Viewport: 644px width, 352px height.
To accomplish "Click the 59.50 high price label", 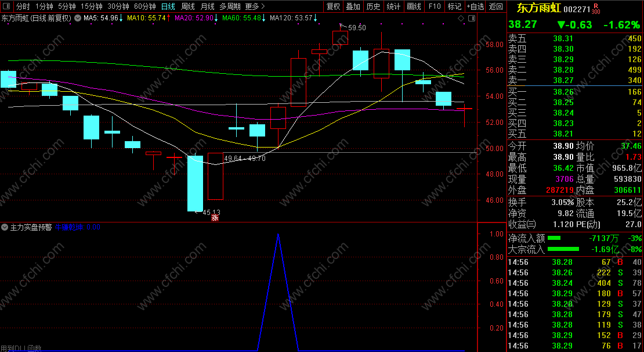I will pos(357,27).
